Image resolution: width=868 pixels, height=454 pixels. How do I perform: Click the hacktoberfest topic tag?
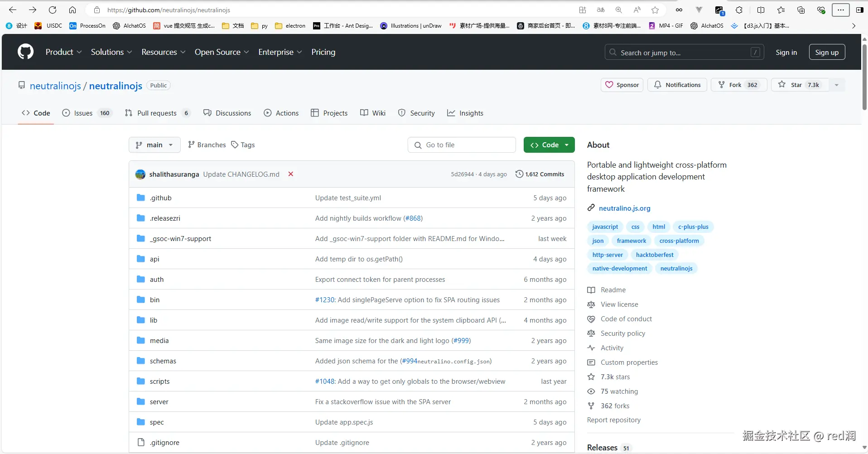pyautogui.click(x=655, y=255)
